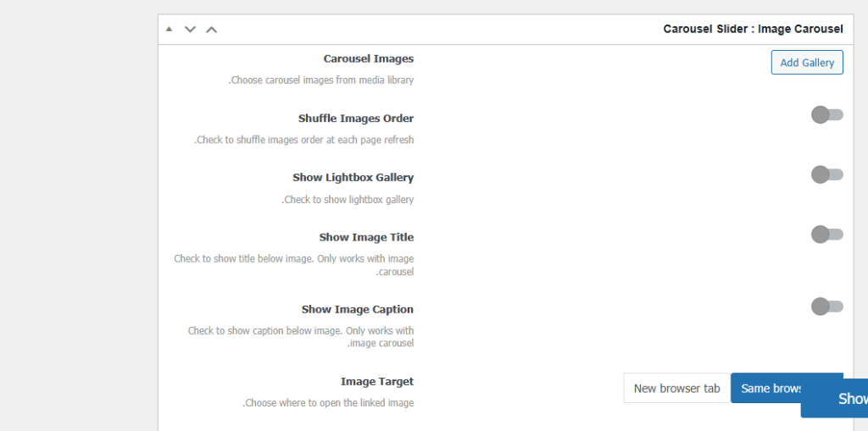Click the media library description text
The height and width of the screenshot is (431, 868).
coord(321,80)
